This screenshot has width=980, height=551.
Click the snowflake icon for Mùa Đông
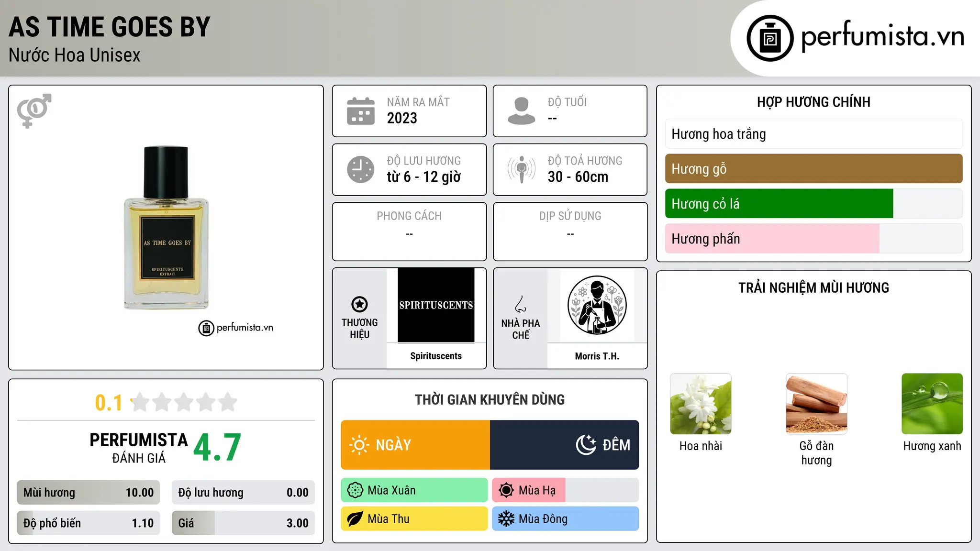(x=506, y=519)
